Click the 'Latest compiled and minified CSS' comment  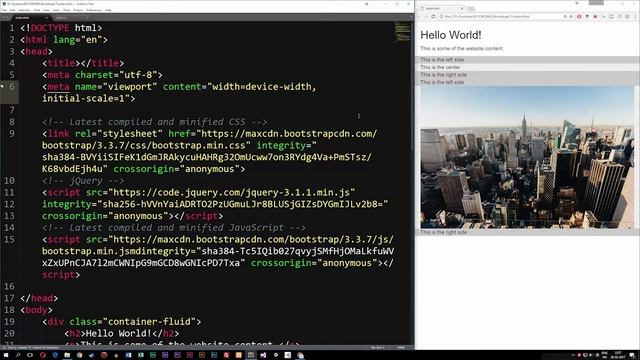[155, 122]
